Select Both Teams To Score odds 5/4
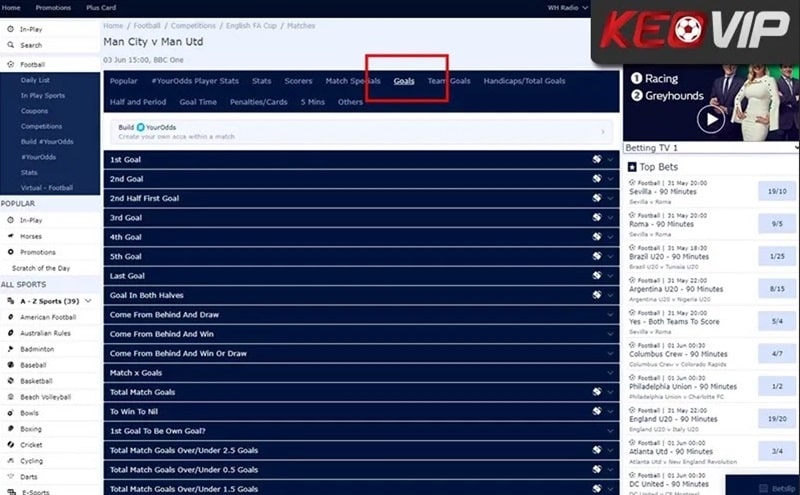 click(x=777, y=321)
